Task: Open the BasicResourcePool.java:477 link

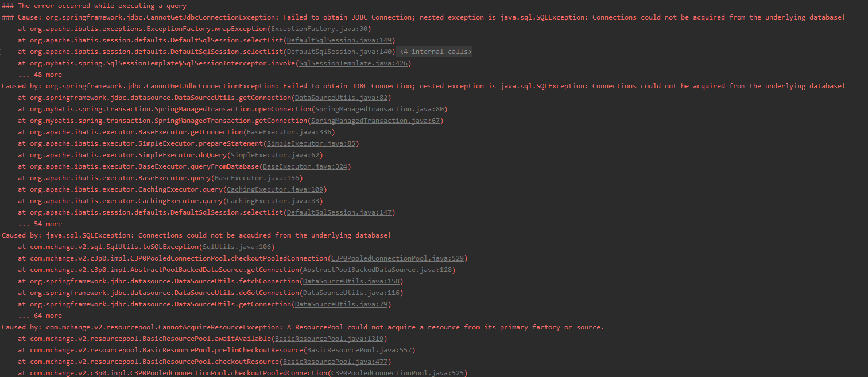Action: [x=335, y=362]
